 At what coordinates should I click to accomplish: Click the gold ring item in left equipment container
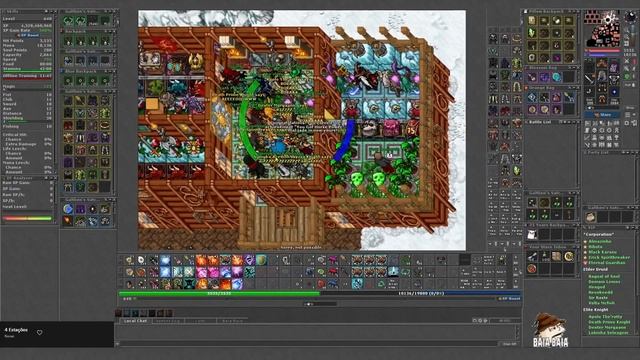click(x=105, y=125)
